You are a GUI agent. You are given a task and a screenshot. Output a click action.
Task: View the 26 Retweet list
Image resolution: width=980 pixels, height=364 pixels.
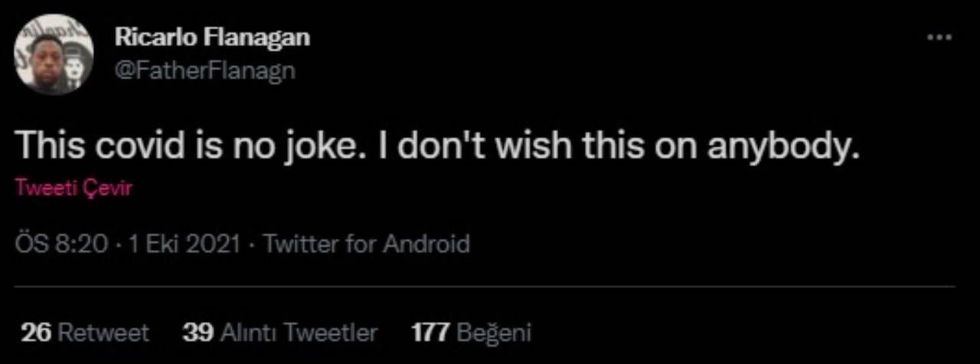84,333
